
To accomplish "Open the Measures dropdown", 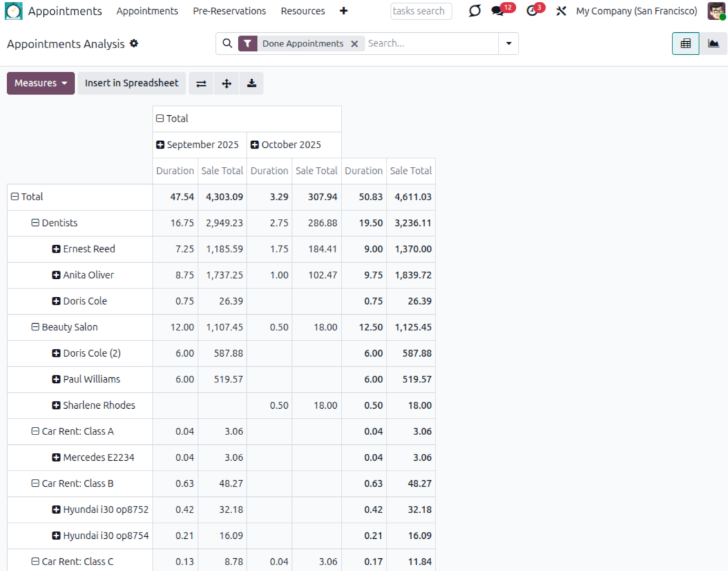I will click(x=41, y=84).
